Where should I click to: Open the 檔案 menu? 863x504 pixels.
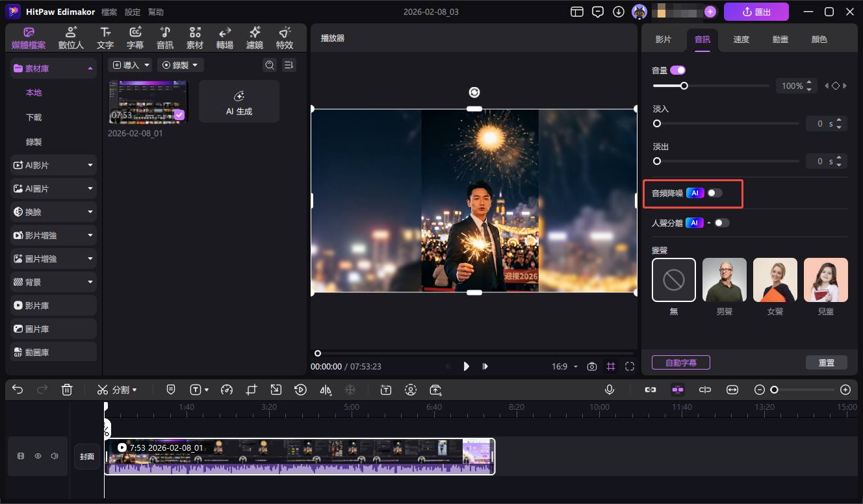pyautogui.click(x=109, y=12)
